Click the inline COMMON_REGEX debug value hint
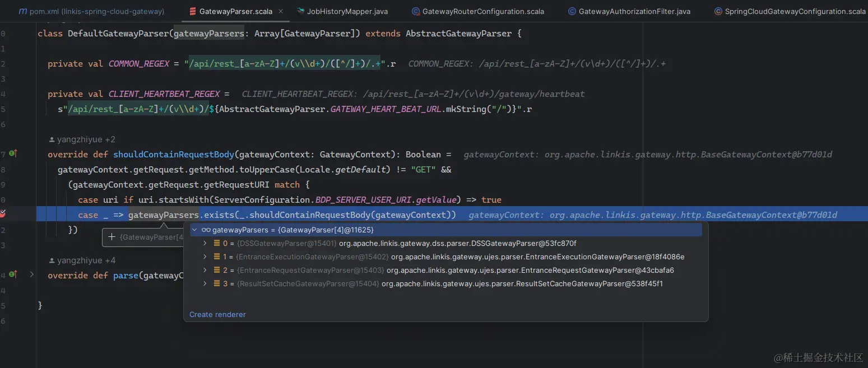 pyautogui.click(x=537, y=63)
